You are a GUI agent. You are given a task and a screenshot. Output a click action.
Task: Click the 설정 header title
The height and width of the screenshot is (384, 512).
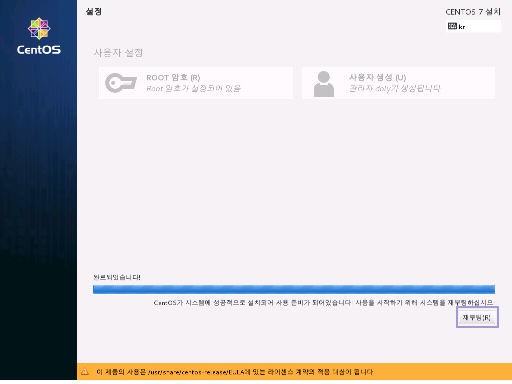coord(94,11)
